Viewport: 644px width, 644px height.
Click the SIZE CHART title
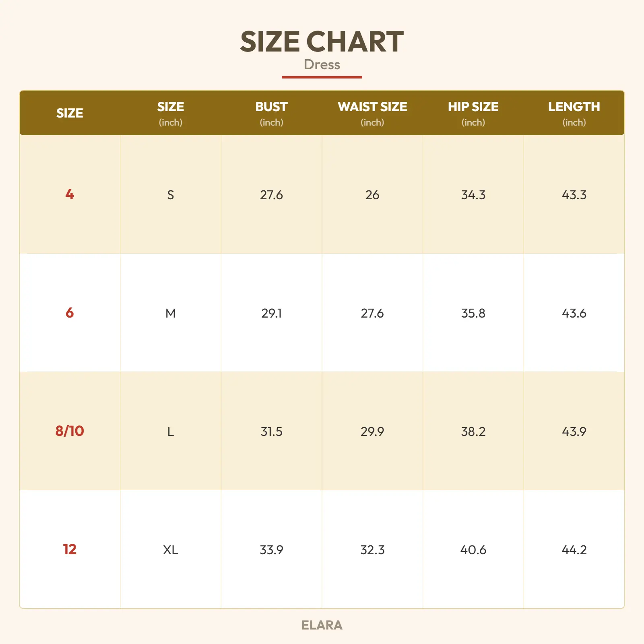coord(322,41)
